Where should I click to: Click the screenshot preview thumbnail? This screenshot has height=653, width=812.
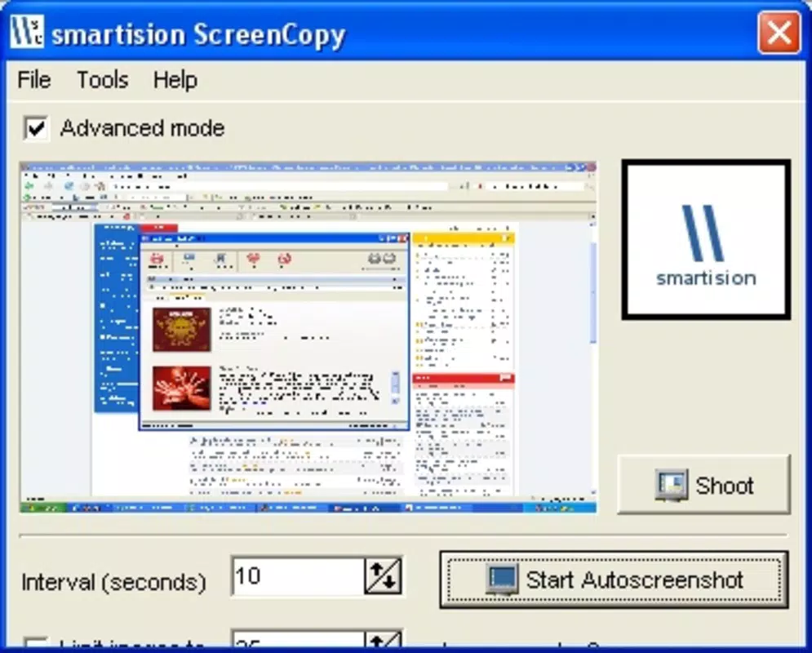click(x=308, y=338)
